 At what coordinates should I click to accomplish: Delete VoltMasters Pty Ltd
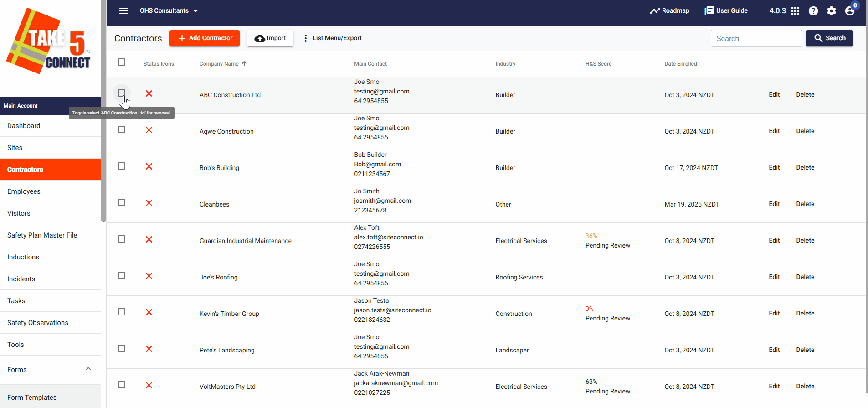click(805, 386)
